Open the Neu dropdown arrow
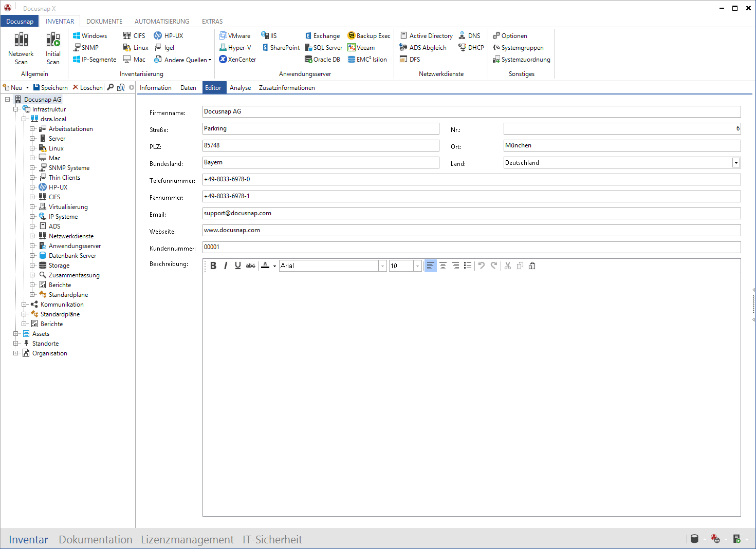This screenshot has height=549, width=756. 27,88
